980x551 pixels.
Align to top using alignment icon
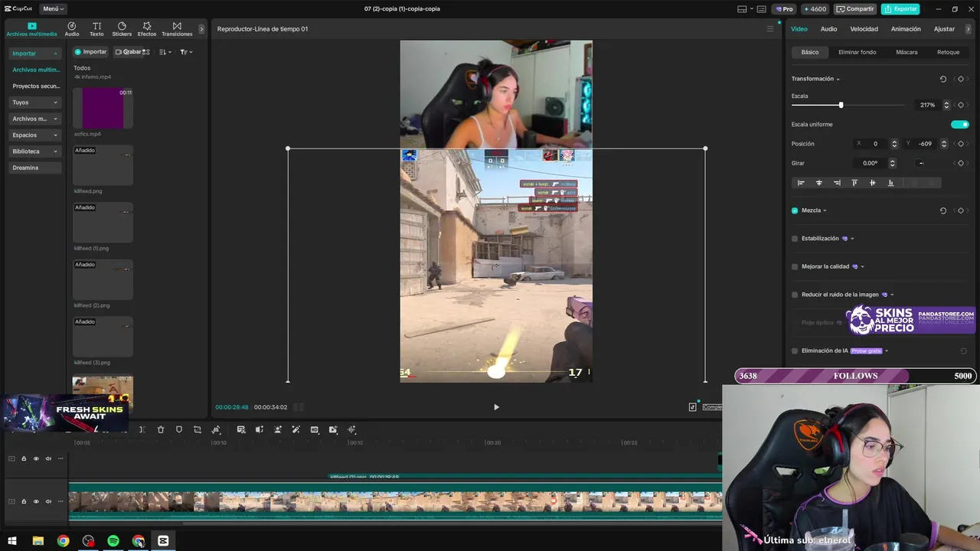click(x=854, y=183)
